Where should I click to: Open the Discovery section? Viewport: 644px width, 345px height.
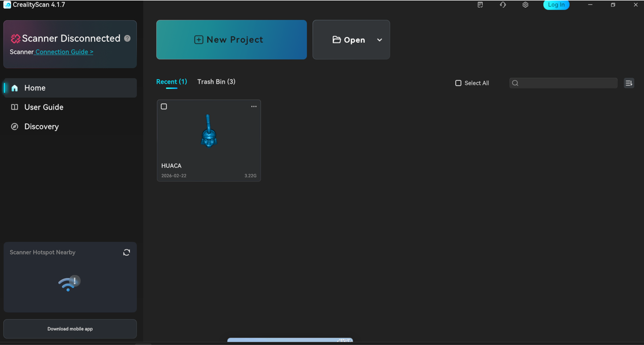tap(70, 127)
